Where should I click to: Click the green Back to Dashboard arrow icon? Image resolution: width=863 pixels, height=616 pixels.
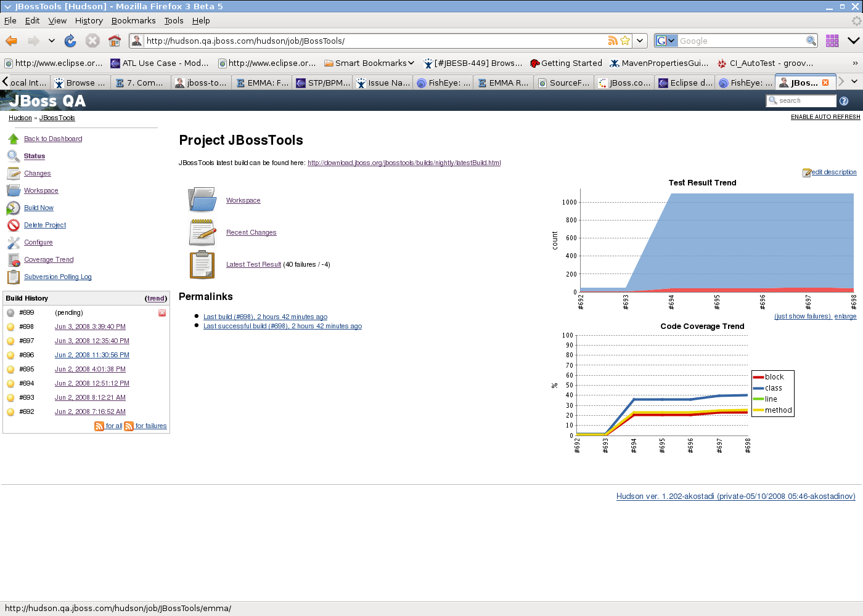click(x=14, y=139)
